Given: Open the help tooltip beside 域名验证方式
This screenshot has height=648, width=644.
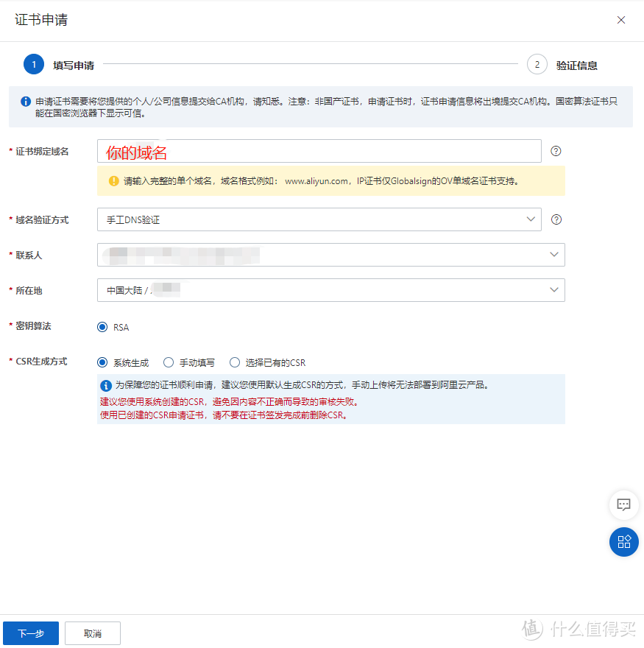Looking at the screenshot, I should tap(556, 219).
